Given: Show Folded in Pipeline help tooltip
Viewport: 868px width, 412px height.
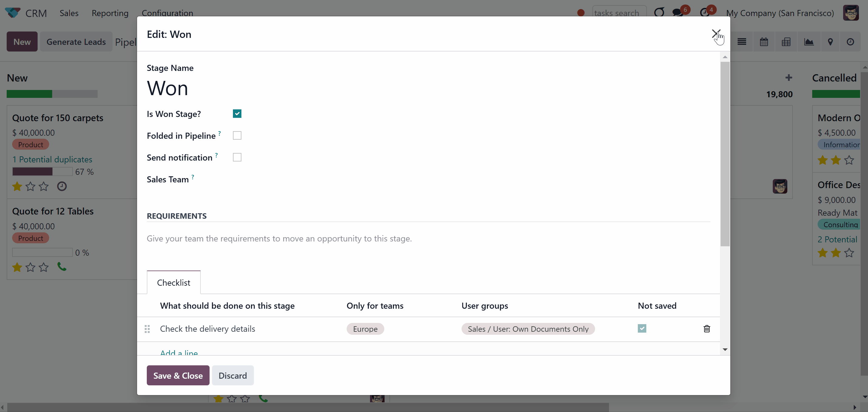Looking at the screenshot, I should [x=219, y=133].
